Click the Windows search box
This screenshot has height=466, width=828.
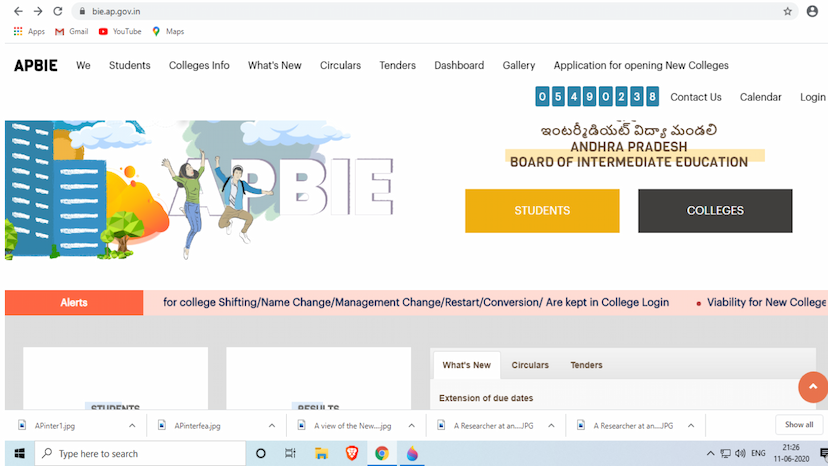coord(140,453)
